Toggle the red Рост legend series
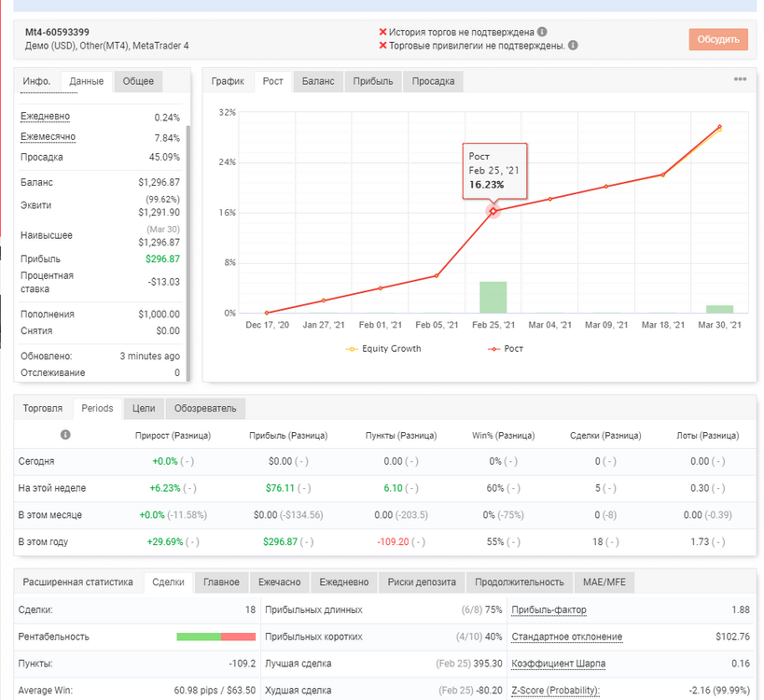This screenshot has width=764, height=700. (x=506, y=348)
